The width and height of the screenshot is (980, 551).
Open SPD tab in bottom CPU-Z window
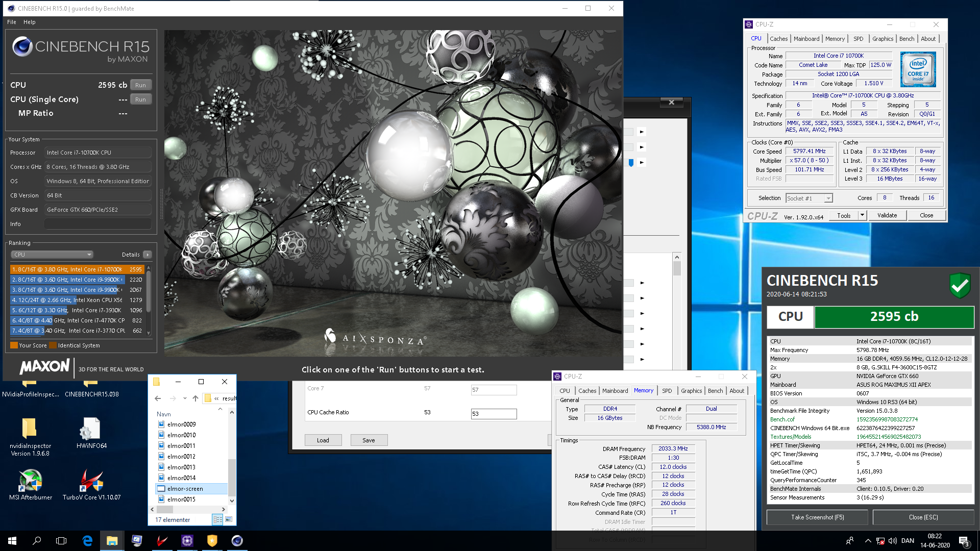pos(667,391)
